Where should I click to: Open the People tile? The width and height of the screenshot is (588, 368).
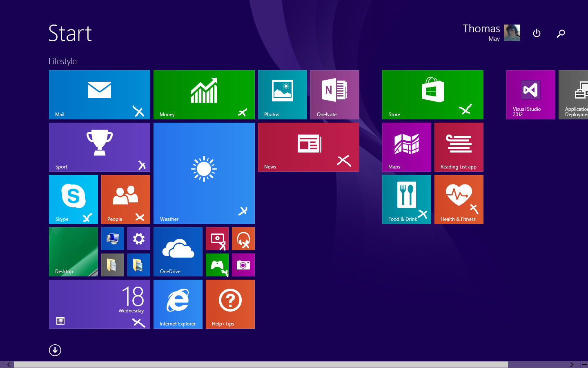pos(126,200)
